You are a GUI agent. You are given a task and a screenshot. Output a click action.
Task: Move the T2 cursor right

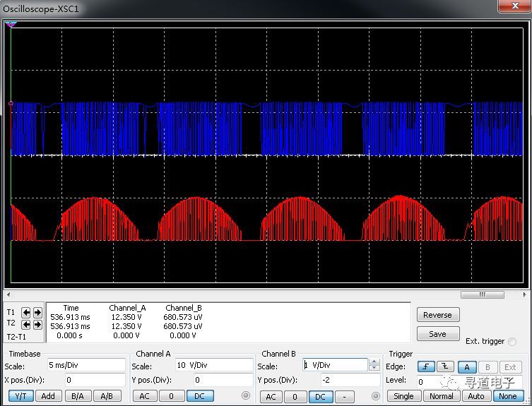pyautogui.click(x=37, y=325)
